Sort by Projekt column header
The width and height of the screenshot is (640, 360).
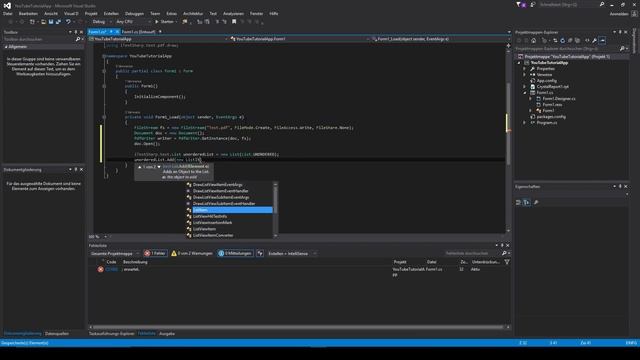point(400,262)
